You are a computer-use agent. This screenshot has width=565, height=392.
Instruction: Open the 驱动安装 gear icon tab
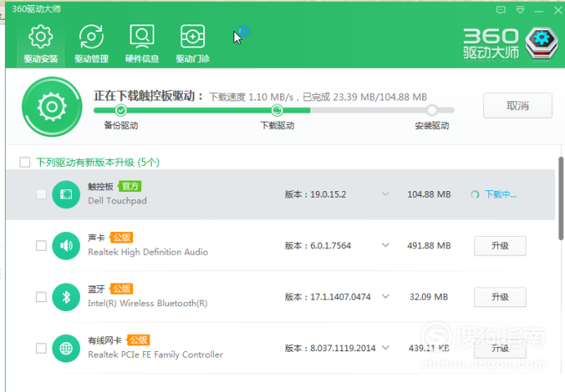click(x=40, y=44)
